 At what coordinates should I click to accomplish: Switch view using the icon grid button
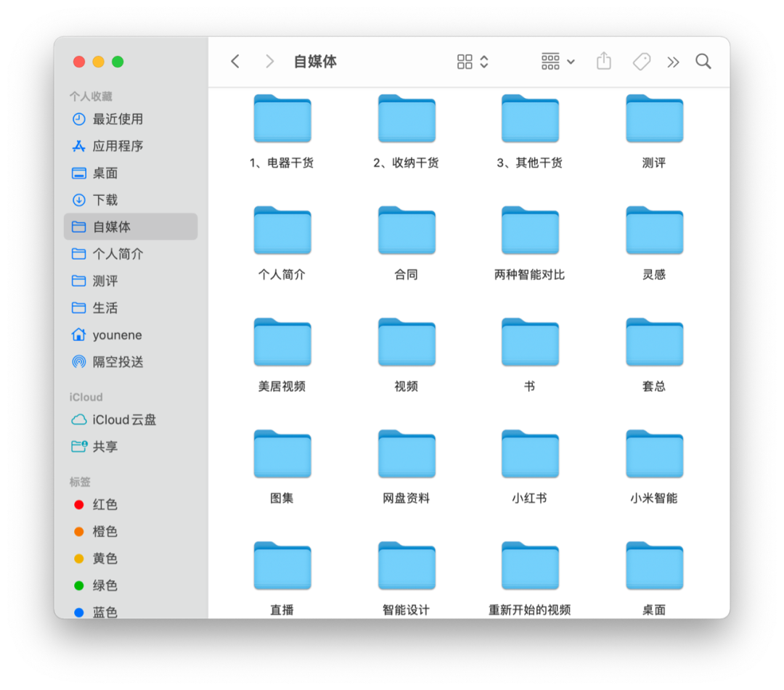point(473,62)
